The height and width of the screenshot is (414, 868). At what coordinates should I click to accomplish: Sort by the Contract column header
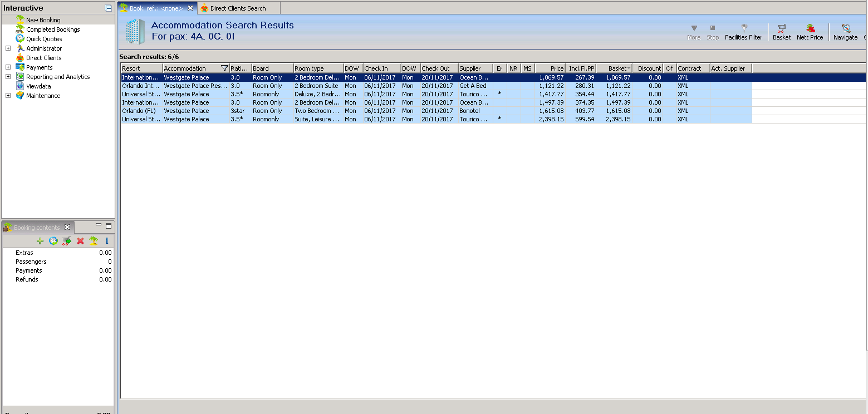coord(693,68)
